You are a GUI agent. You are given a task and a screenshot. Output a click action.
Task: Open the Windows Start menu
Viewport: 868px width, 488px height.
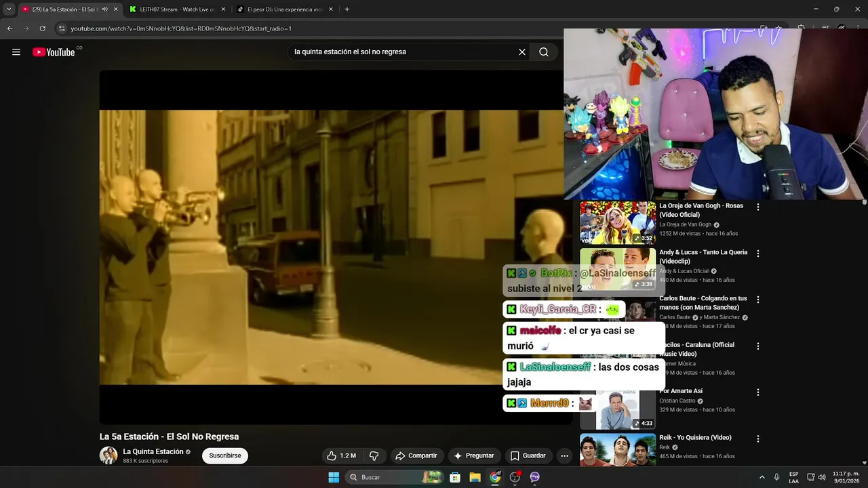(334, 477)
